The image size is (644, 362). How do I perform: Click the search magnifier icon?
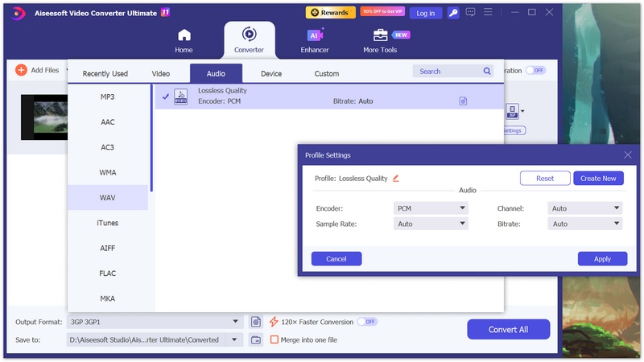click(x=487, y=71)
